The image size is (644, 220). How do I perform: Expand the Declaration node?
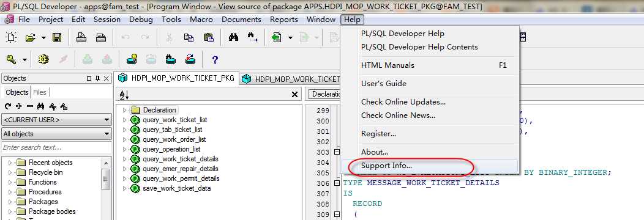tap(125, 110)
